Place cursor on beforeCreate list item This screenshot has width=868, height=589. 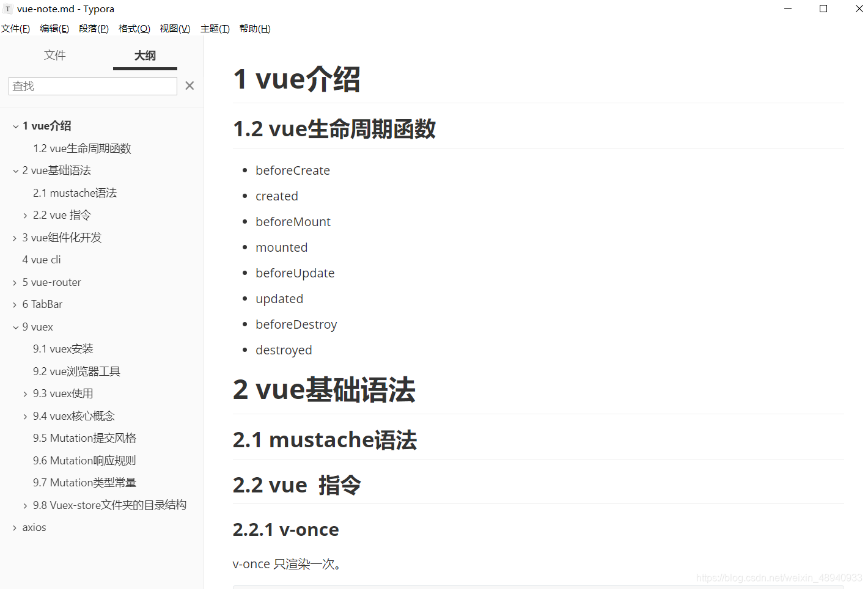pos(293,170)
